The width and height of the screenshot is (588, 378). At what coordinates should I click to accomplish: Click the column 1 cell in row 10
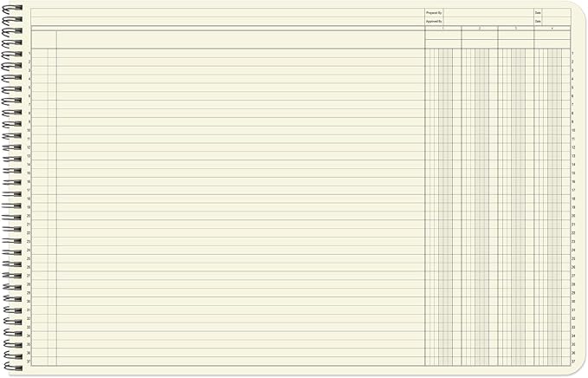[x=443, y=130]
